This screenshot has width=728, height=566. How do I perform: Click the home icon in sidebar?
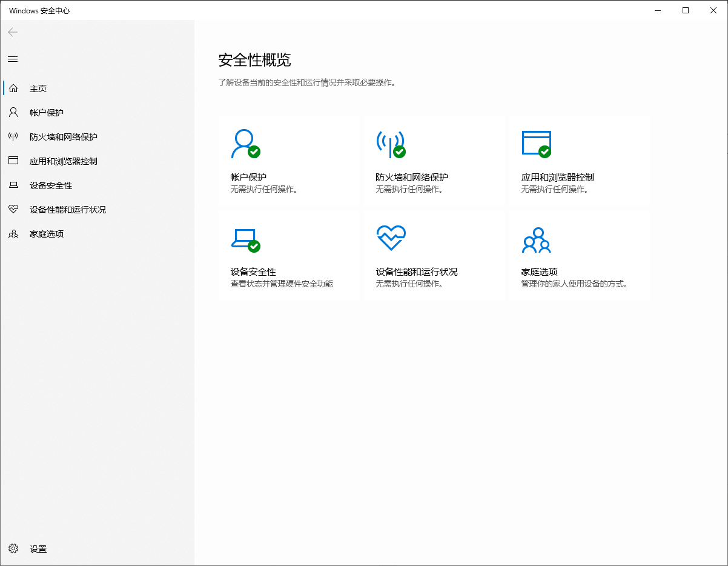13,88
